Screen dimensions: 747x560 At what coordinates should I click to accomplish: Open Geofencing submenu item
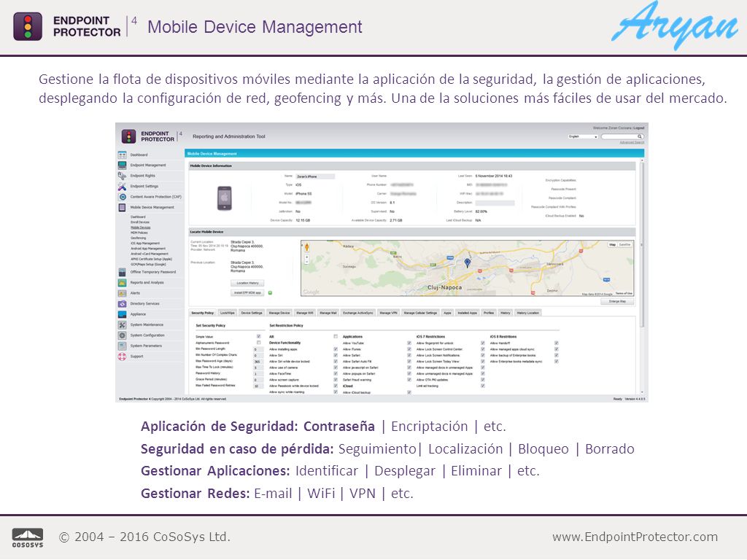point(138,238)
